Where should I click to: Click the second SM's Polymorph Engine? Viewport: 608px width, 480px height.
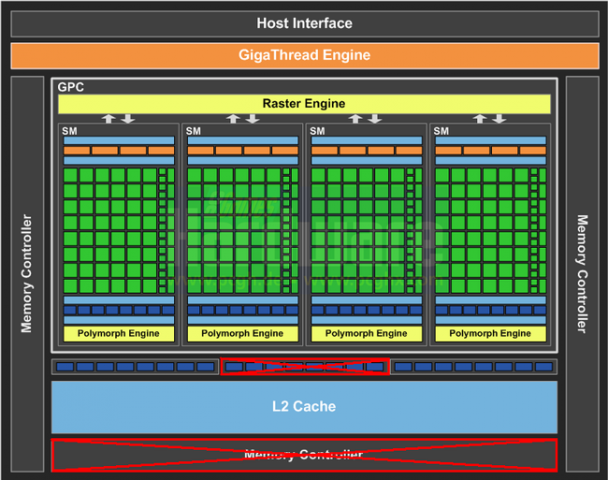(x=242, y=333)
